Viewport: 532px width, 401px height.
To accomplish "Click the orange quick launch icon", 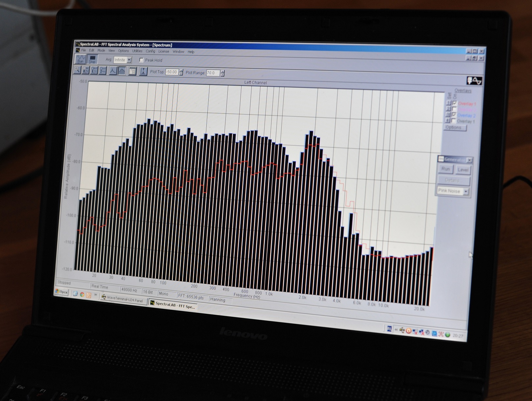I will click(x=88, y=295).
